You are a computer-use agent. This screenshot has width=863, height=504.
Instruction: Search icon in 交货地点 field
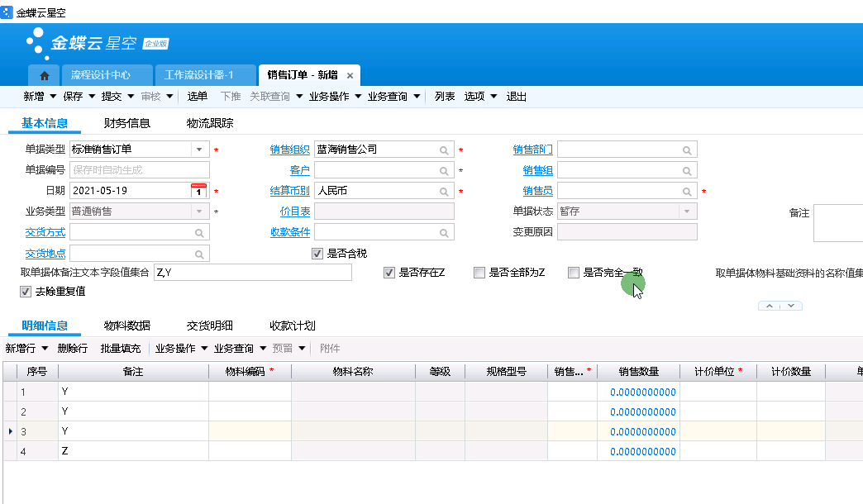coord(199,254)
